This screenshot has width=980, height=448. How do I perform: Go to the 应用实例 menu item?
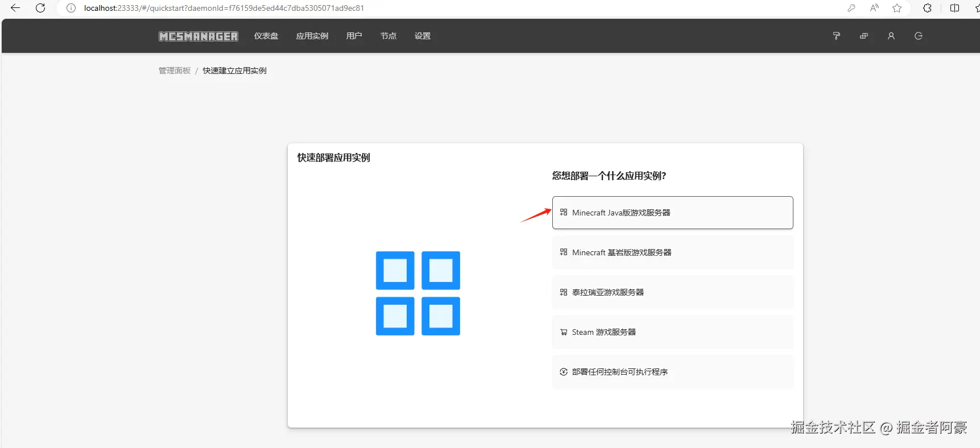(x=312, y=36)
